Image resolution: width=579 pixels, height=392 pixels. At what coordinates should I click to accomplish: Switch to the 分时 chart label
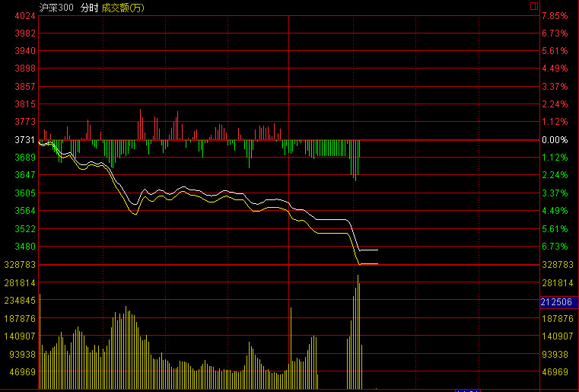89,8
